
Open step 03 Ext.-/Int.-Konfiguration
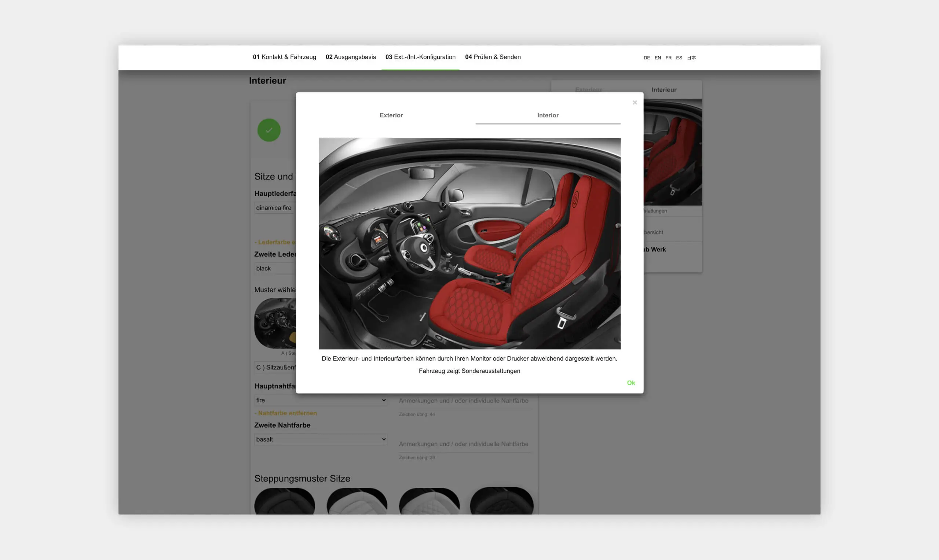click(x=420, y=57)
